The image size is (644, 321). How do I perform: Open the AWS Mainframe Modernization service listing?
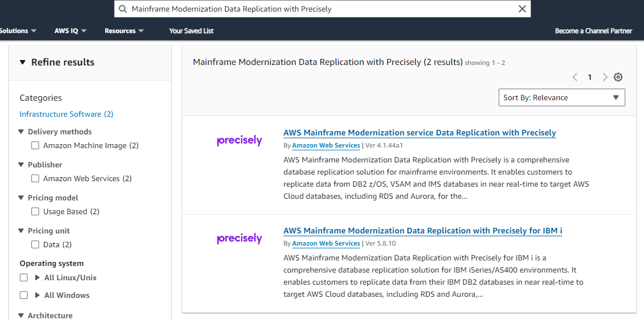419,133
